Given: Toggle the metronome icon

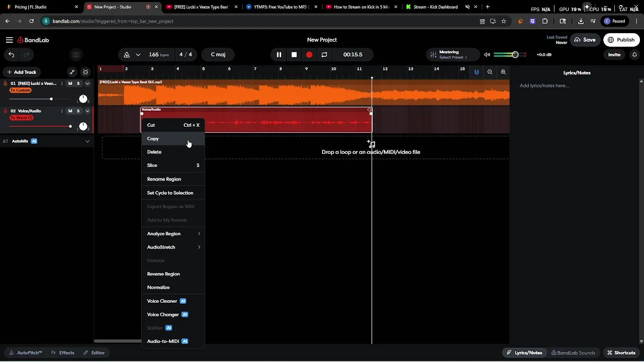Looking at the screenshot, I should tap(127, 54).
